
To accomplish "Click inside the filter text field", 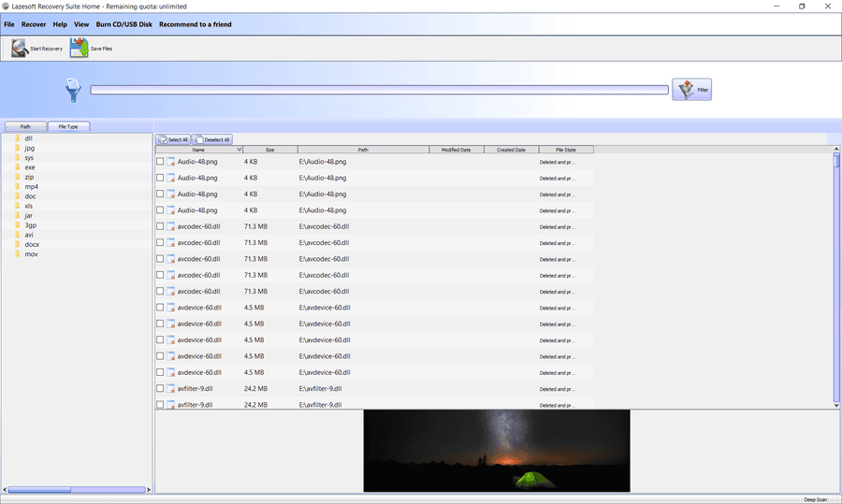I will (379, 90).
